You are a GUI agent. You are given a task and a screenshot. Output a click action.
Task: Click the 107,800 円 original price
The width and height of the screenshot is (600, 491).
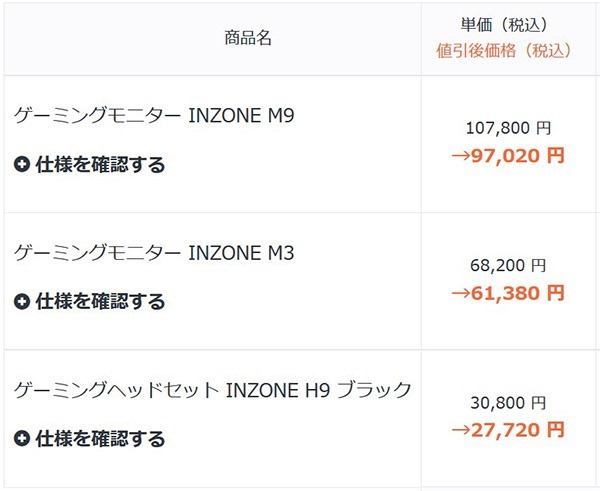pos(508,128)
